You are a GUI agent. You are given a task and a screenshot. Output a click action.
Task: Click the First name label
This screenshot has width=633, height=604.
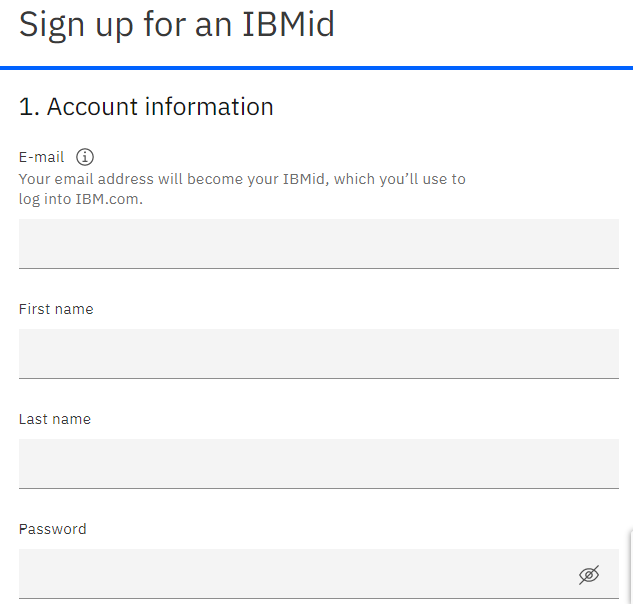56,309
